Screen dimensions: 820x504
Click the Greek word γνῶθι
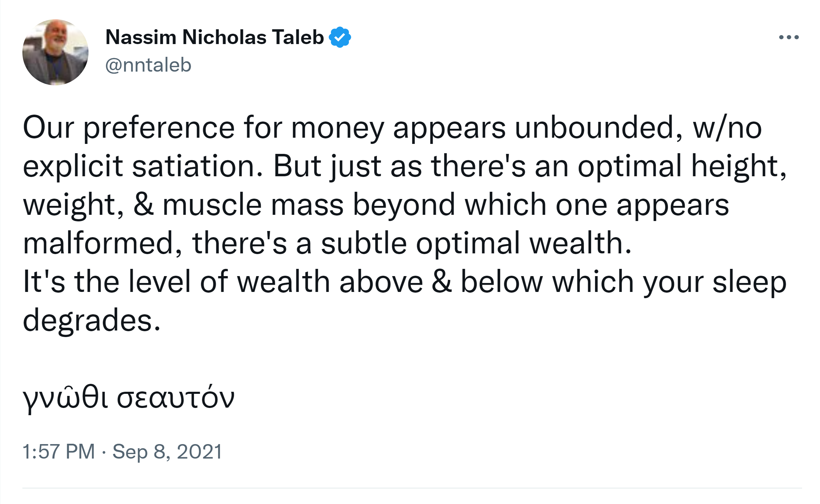pos(65,398)
